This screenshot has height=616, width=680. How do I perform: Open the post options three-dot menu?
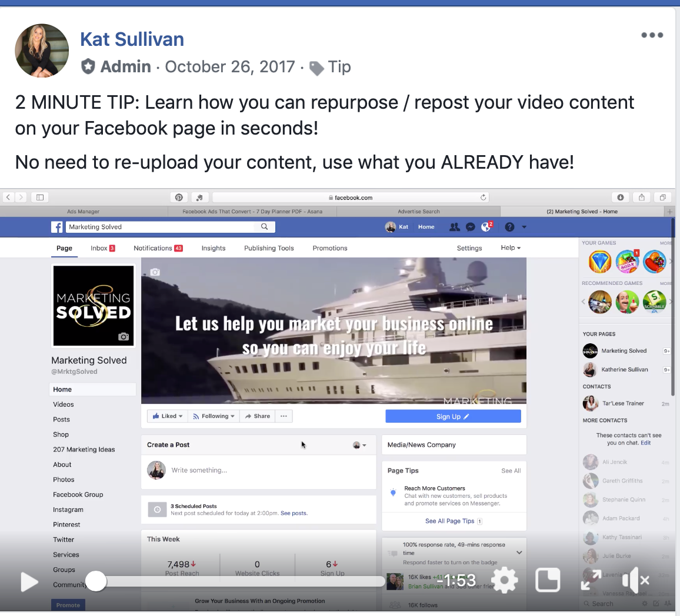point(652,35)
